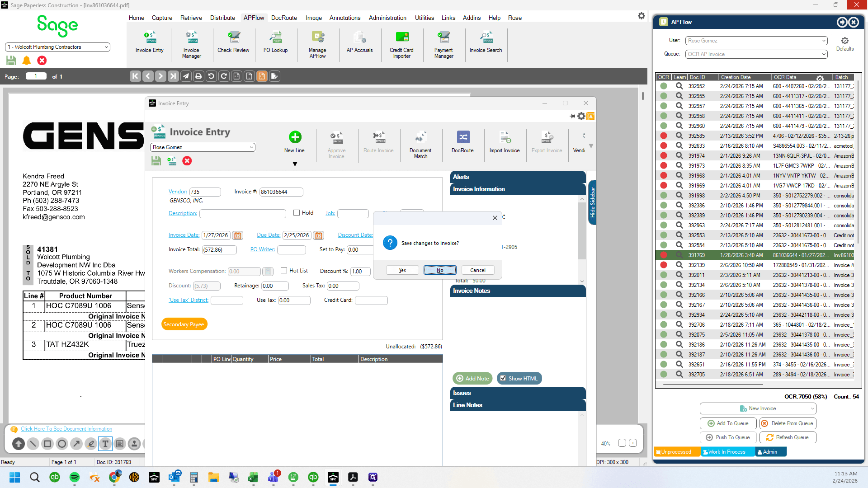Check the Hold checkbox
Viewport: 868px width, 488px height.
(297, 213)
